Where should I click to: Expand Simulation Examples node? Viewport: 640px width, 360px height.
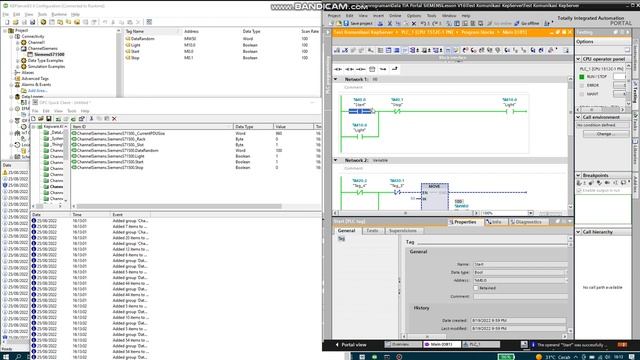point(18,67)
